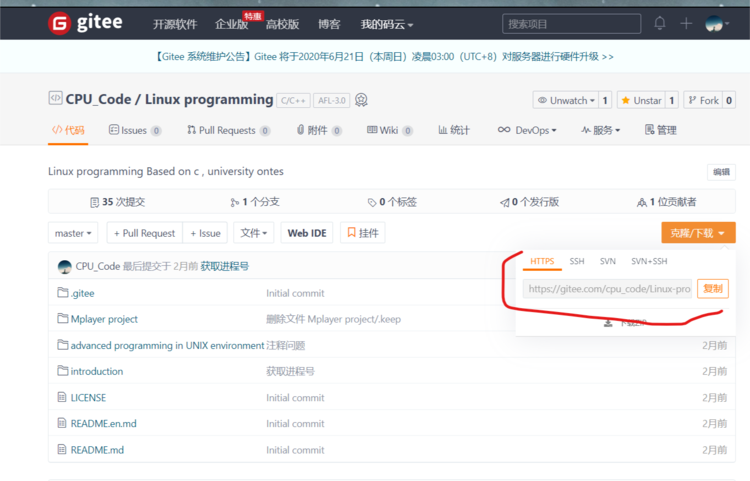
Task: Select the HTTPS clone tab
Action: tap(542, 262)
